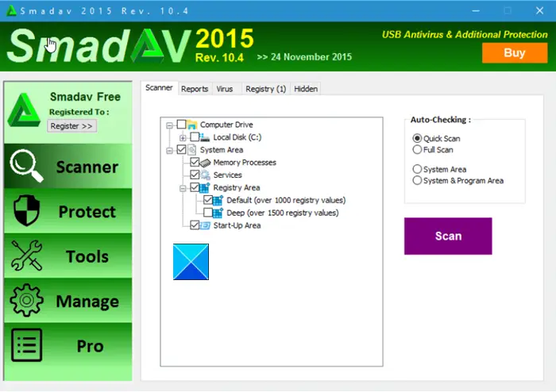Uncheck the Registry Area checkbox
556x392 pixels.
pyautogui.click(x=195, y=187)
